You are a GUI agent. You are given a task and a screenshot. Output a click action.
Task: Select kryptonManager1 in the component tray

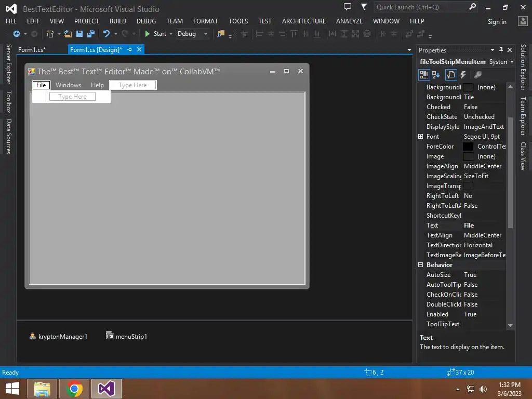pyautogui.click(x=58, y=336)
